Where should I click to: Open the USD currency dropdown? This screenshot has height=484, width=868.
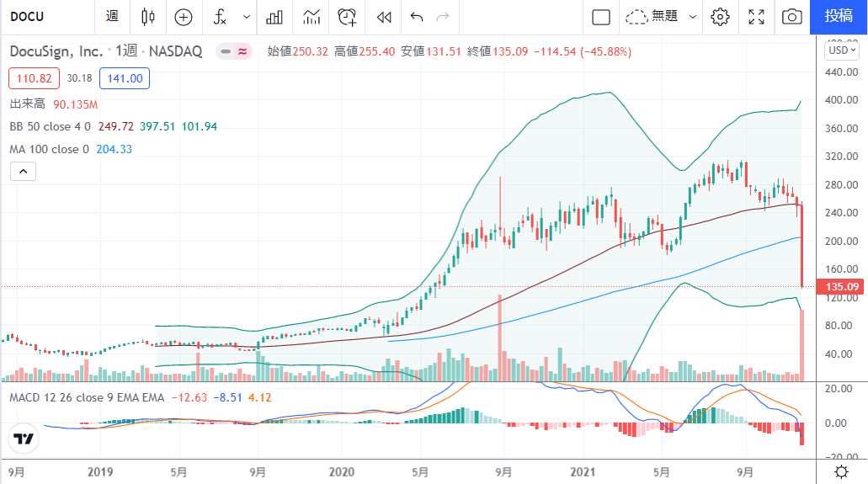(841, 51)
